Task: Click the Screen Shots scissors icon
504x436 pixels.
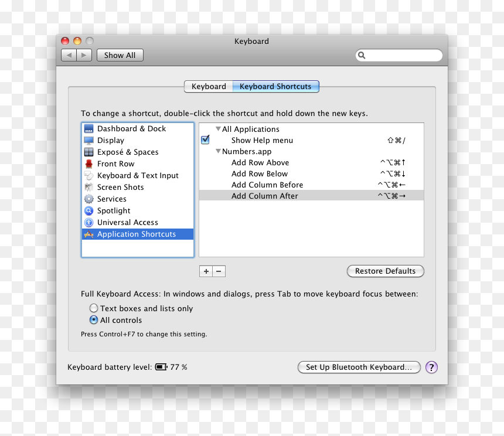Action: [x=88, y=187]
